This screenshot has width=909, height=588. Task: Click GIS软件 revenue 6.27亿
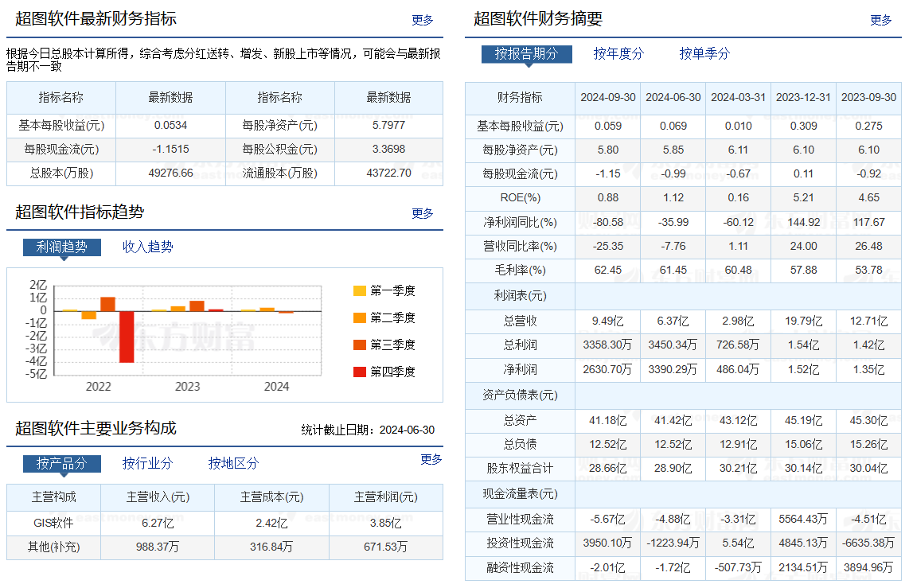coord(158,523)
